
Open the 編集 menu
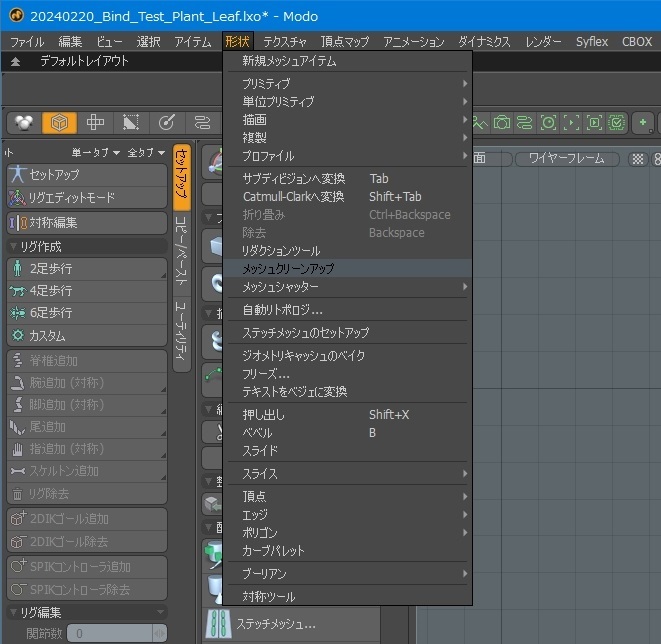pos(70,42)
